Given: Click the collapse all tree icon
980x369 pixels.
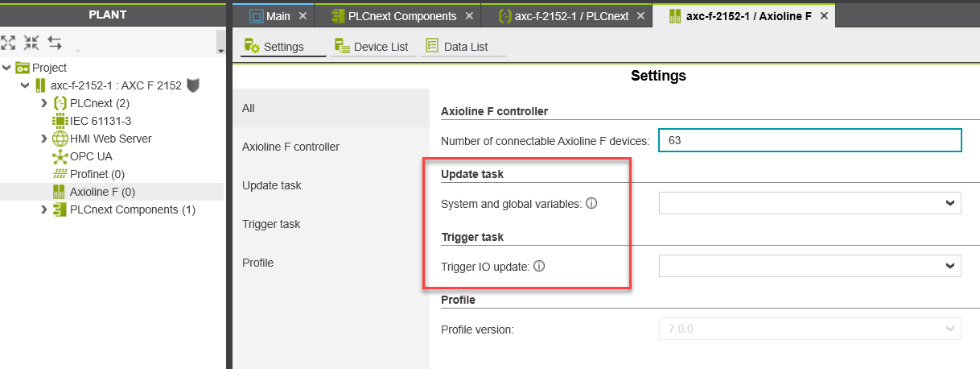Looking at the screenshot, I should pos(31,42).
